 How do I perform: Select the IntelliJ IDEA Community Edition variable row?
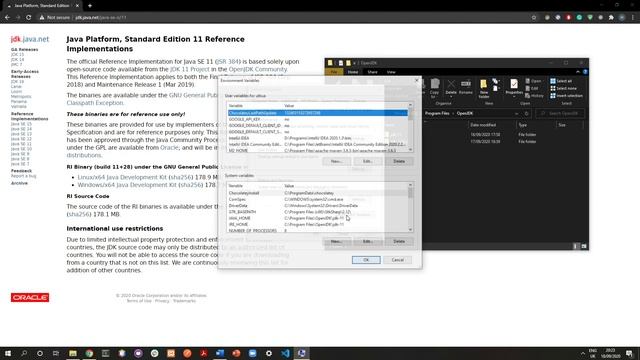317,144
